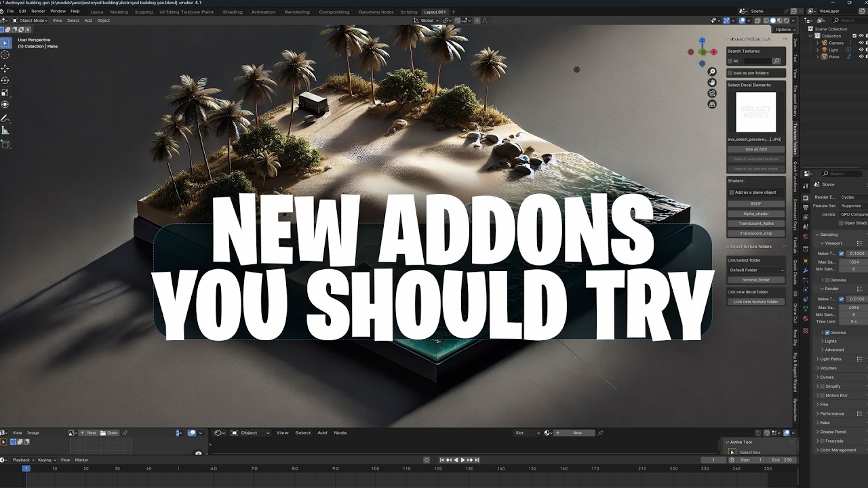Image resolution: width=868 pixels, height=488 pixels.
Task: Expand the Volumes panel
Action: click(827, 369)
